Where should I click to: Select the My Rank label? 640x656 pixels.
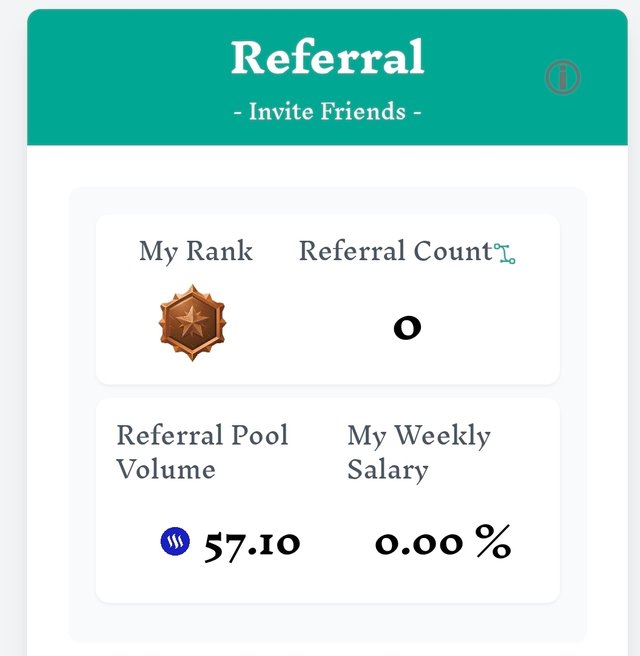pyautogui.click(x=196, y=252)
